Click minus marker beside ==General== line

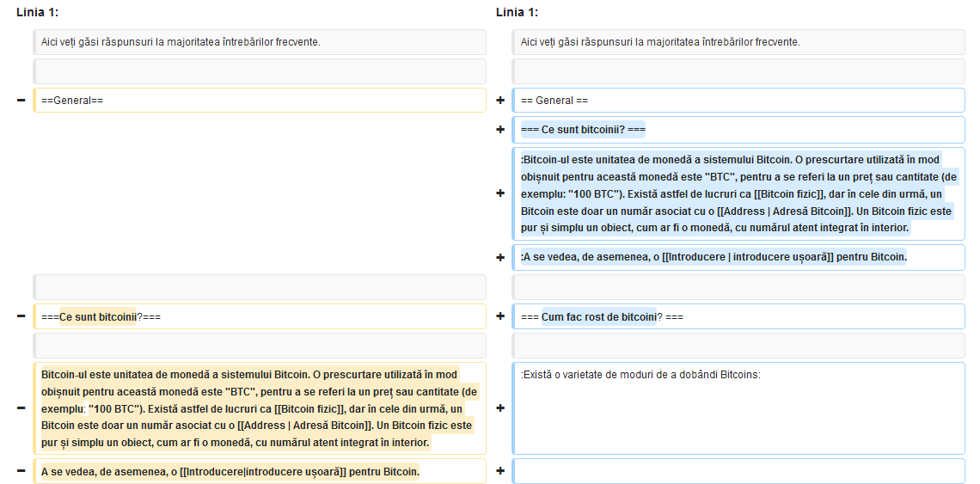pos(21,100)
